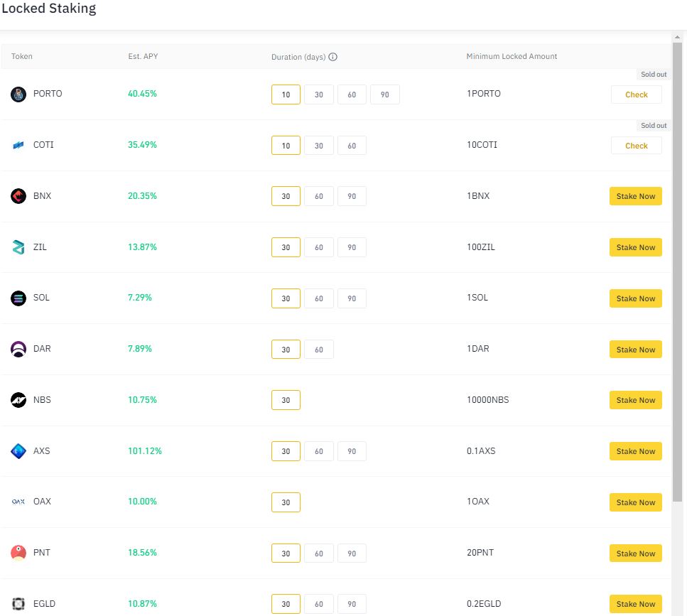Click the ZIL token icon
687x616 pixels.
(18, 247)
